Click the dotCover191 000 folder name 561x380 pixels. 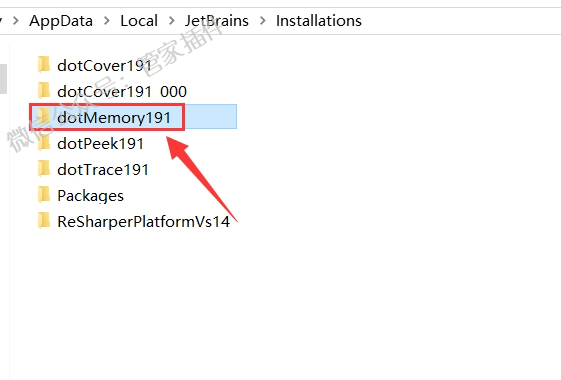tap(122, 92)
